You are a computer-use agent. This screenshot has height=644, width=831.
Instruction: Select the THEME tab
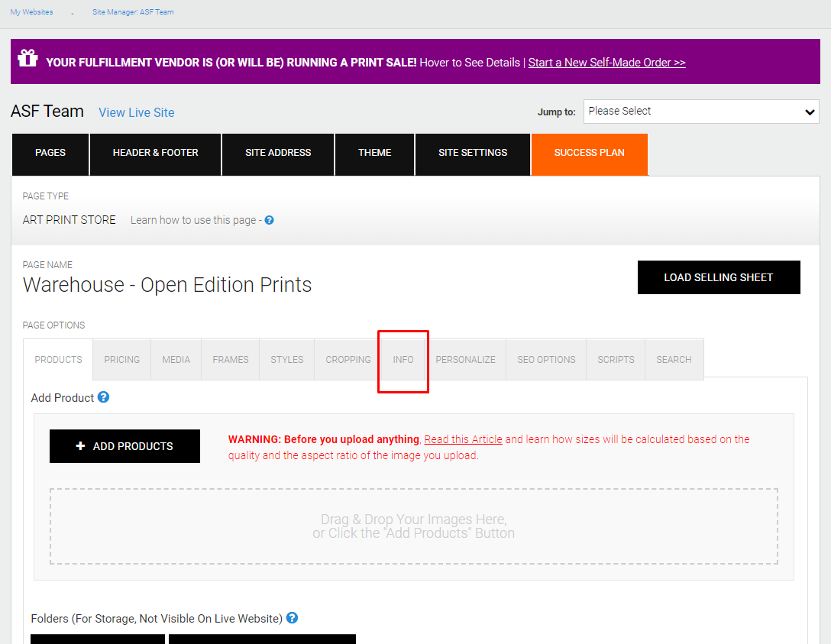click(x=375, y=154)
